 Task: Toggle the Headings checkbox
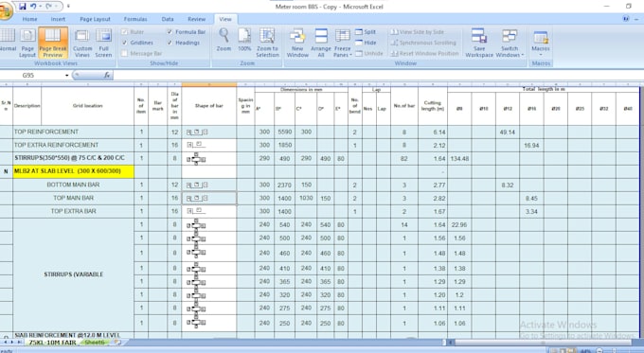(170, 43)
